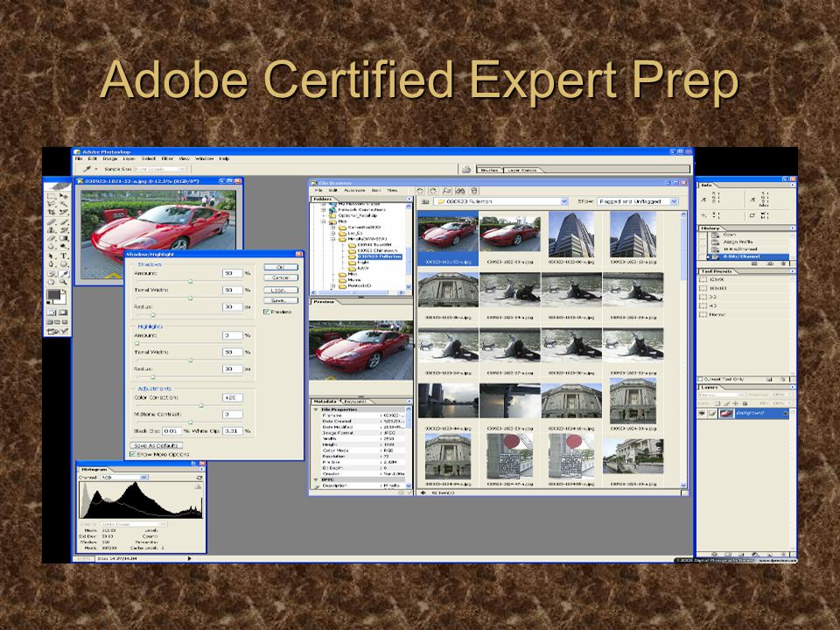Toggle File Browser icon in options bar

(466, 169)
